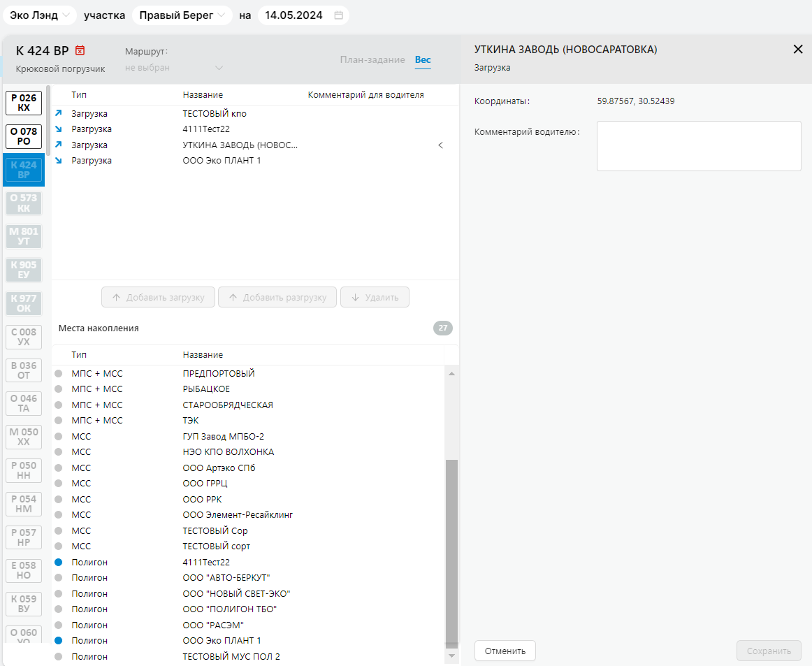Screen dimensions: 812x666
Task: Click the calendar icon in date field
Action: [339, 15]
